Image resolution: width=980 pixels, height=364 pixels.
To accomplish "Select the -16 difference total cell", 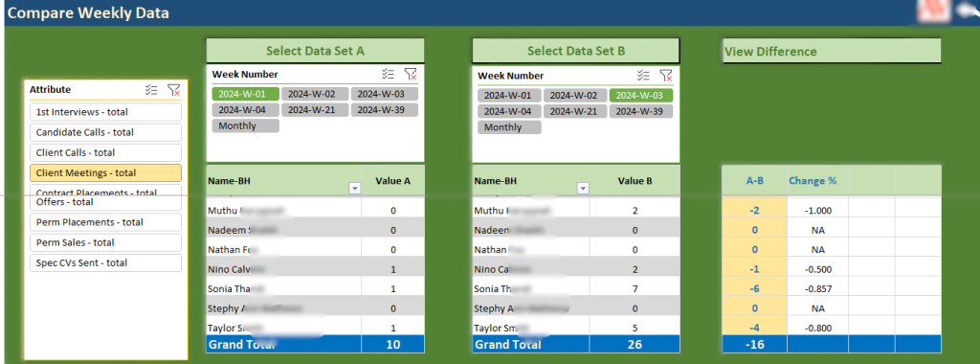I will (754, 344).
